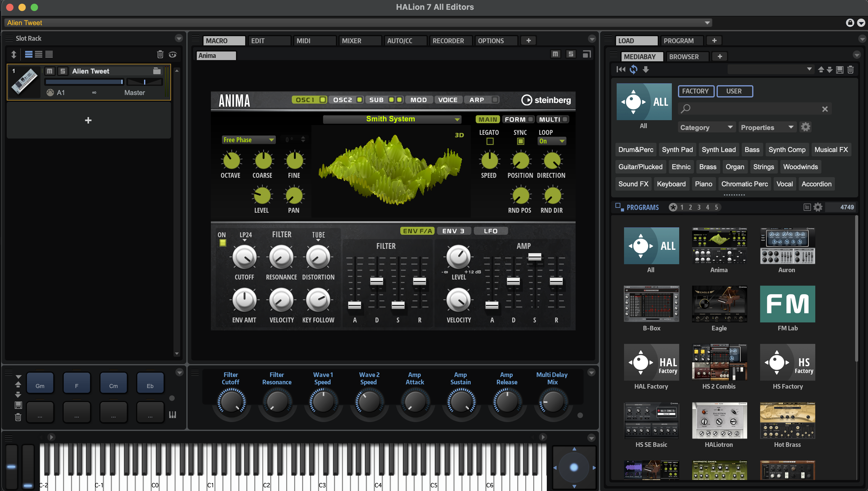Open the MIXER tab in the editor

[x=360, y=40]
